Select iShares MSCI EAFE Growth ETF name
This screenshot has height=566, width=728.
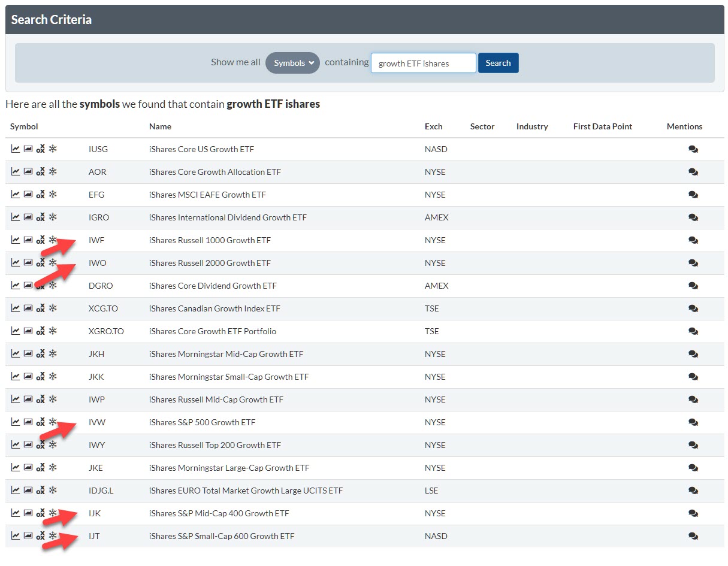point(207,195)
